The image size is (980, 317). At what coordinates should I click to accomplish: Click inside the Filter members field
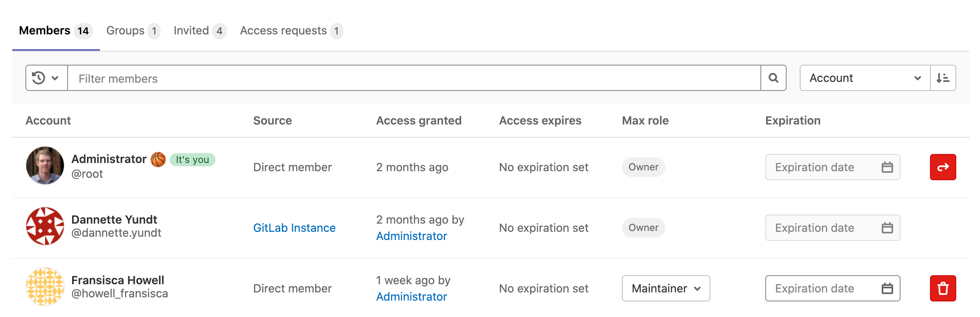pyautogui.click(x=287, y=78)
